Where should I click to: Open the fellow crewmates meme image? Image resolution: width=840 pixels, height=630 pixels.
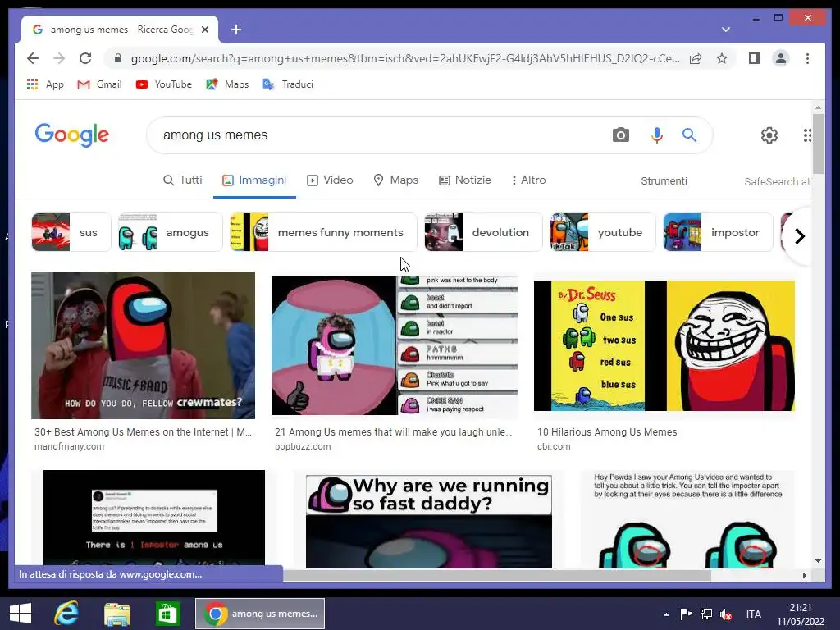[143, 345]
